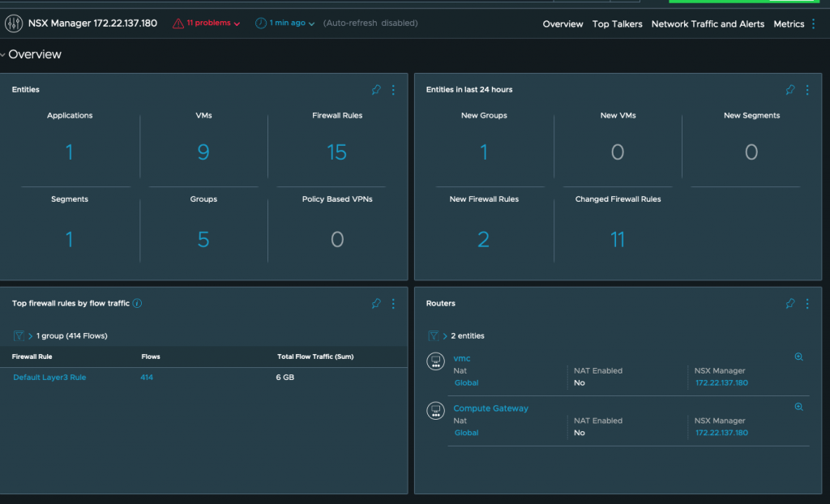Open the 1 min ago time dropdown
Viewport: 830px width, 504px height.
tap(285, 23)
